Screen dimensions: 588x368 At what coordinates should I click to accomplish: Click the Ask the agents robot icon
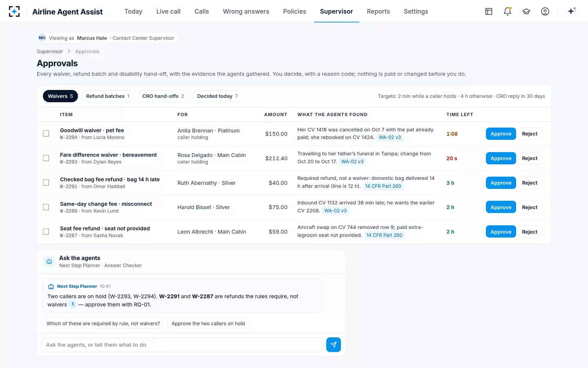(x=49, y=261)
